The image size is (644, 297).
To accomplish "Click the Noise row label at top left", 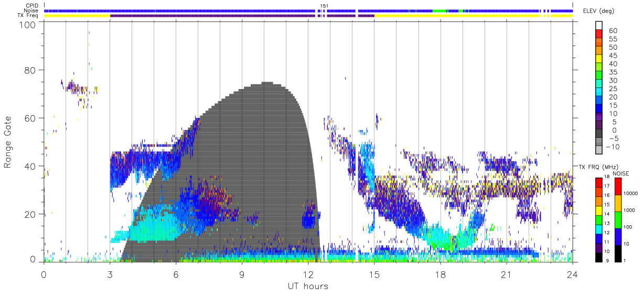I will [30, 10].
